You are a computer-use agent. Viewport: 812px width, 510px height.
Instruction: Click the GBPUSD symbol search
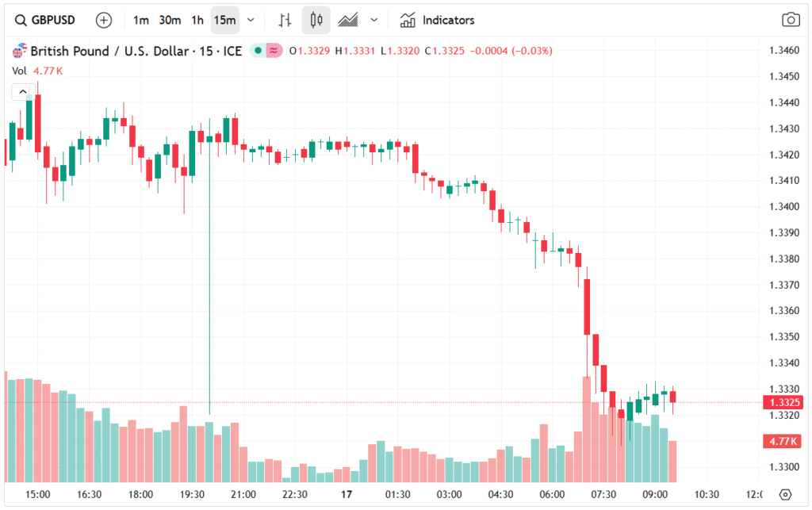coord(46,20)
